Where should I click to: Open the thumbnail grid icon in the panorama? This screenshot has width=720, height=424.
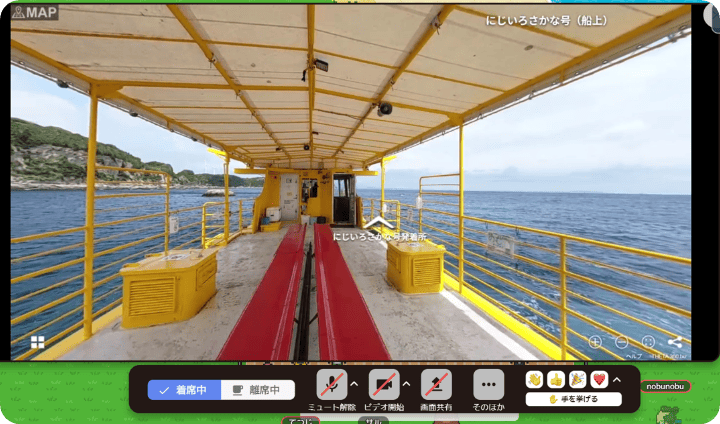coord(38,342)
